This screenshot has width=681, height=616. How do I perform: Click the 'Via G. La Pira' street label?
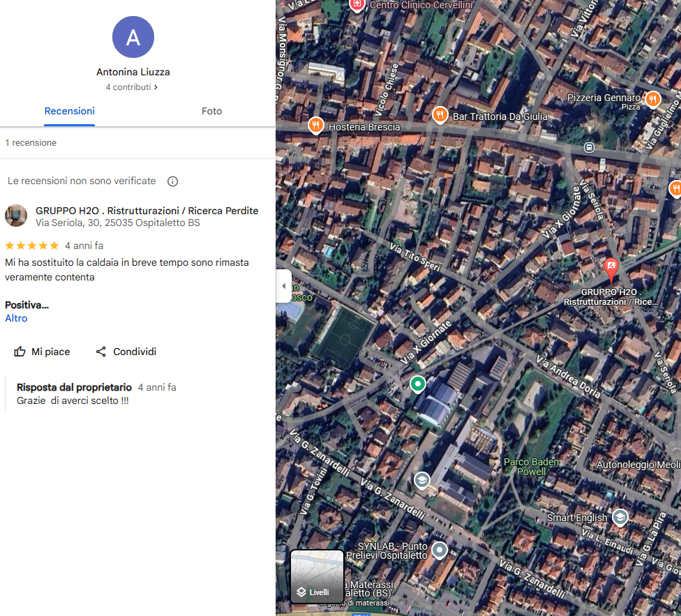(650, 539)
